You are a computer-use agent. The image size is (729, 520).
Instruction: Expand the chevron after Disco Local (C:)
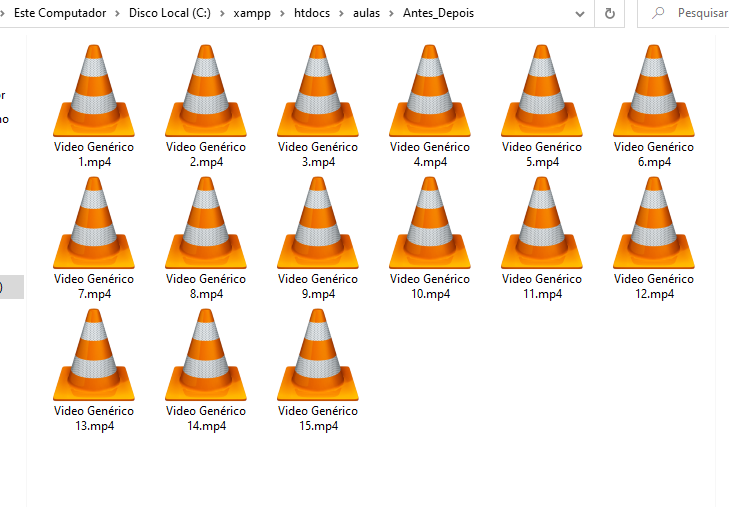pos(222,13)
